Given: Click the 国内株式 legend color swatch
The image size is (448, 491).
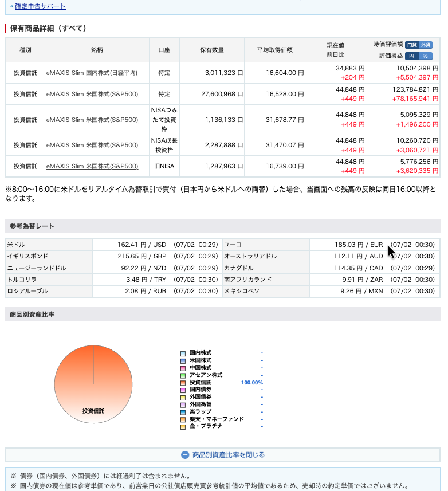Looking at the screenshot, I should [x=183, y=353].
